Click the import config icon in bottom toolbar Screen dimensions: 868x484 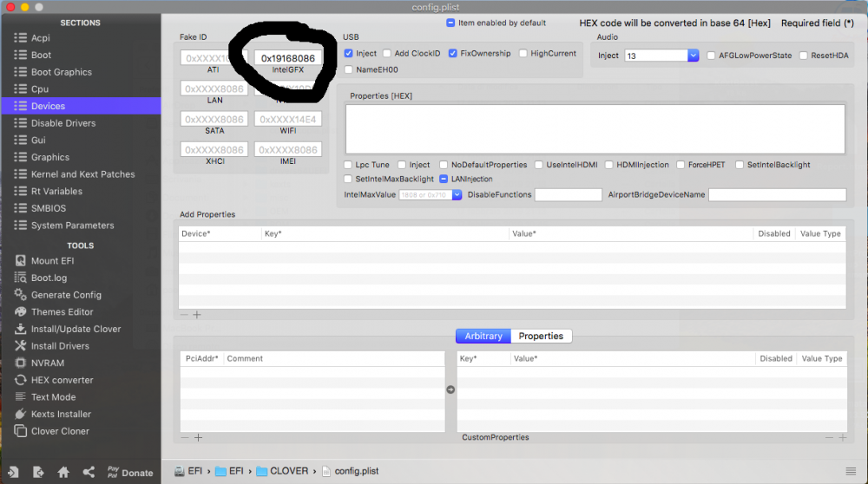click(x=13, y=473)
